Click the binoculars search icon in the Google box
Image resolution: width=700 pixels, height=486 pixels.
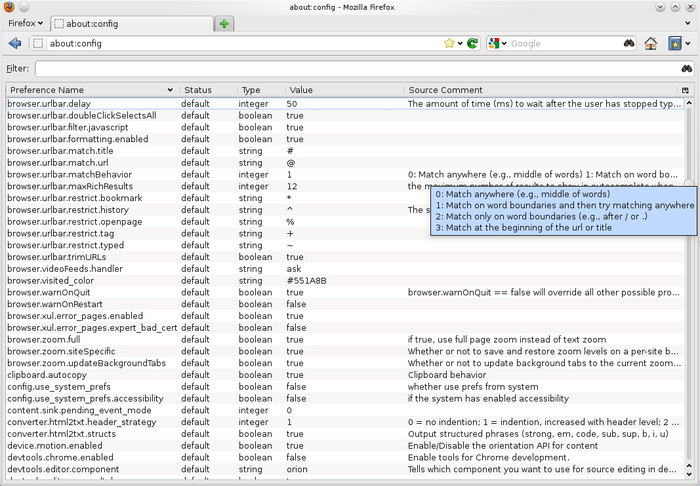pyautogui.click(x=629, y=43)
